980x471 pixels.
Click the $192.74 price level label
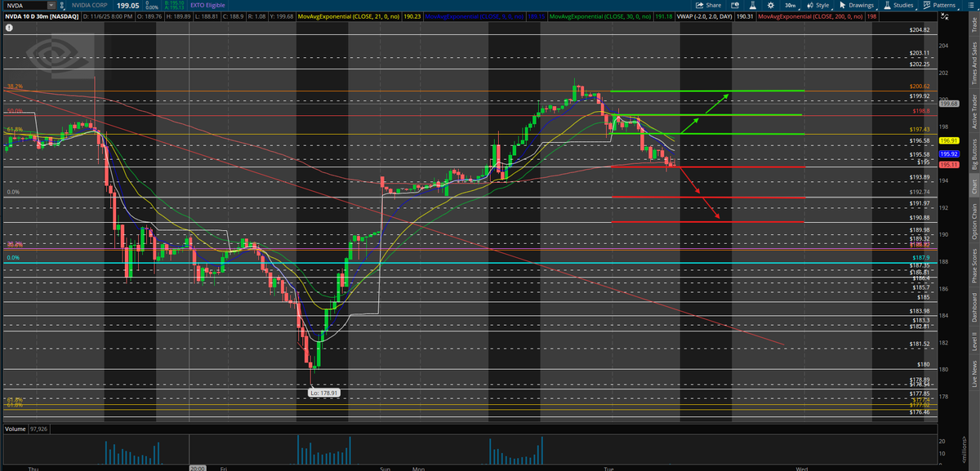(920, 192)
